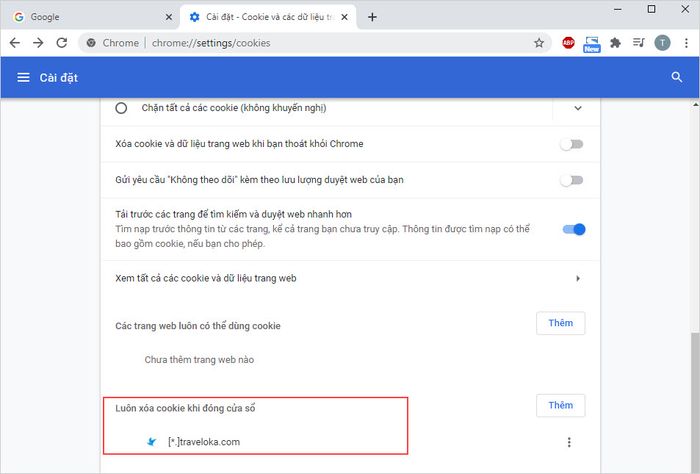The width and height of the screenshot is (700, 474).
Task: Reload the settings page
Action: tap(62, 43)
